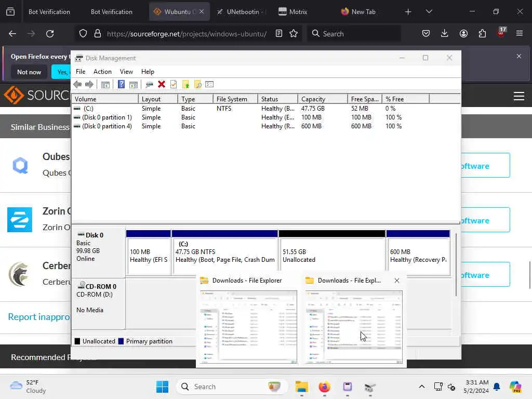Click the Forward arrow in Disk Management toolbar

(x=89, y=85)
